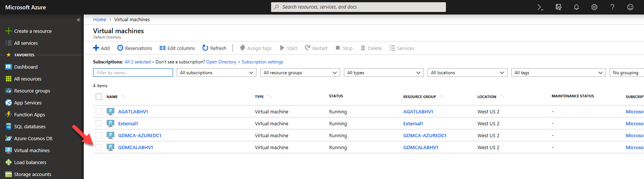Open the GDMCALABHV1 virtual machine link
Viewport: 644px width, 179px height.
click(136, 147)
